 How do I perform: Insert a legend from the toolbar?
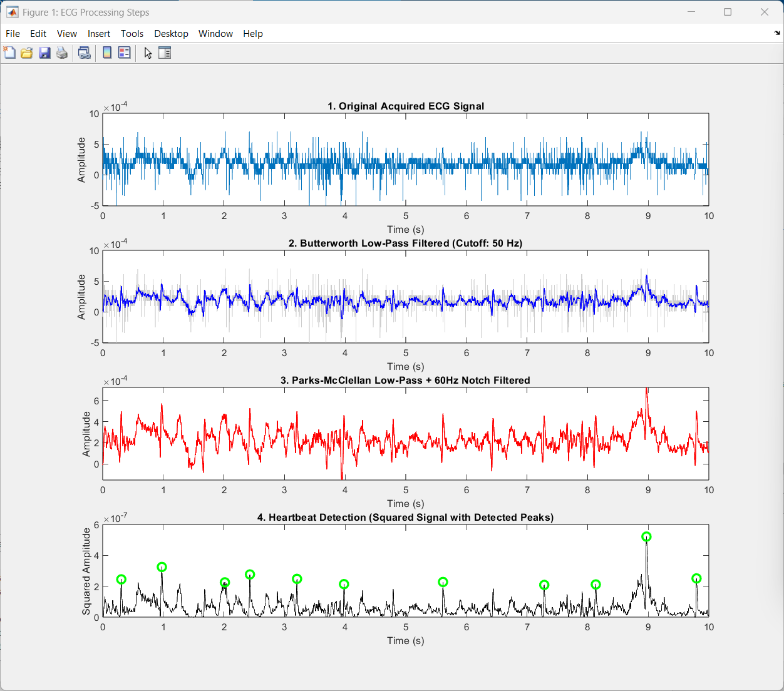[125, 53]
